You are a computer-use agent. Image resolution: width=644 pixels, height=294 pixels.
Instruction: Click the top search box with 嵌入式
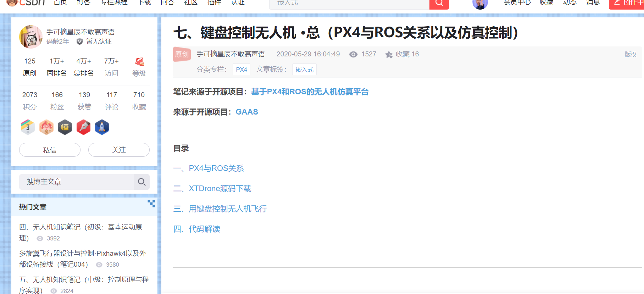349,4
